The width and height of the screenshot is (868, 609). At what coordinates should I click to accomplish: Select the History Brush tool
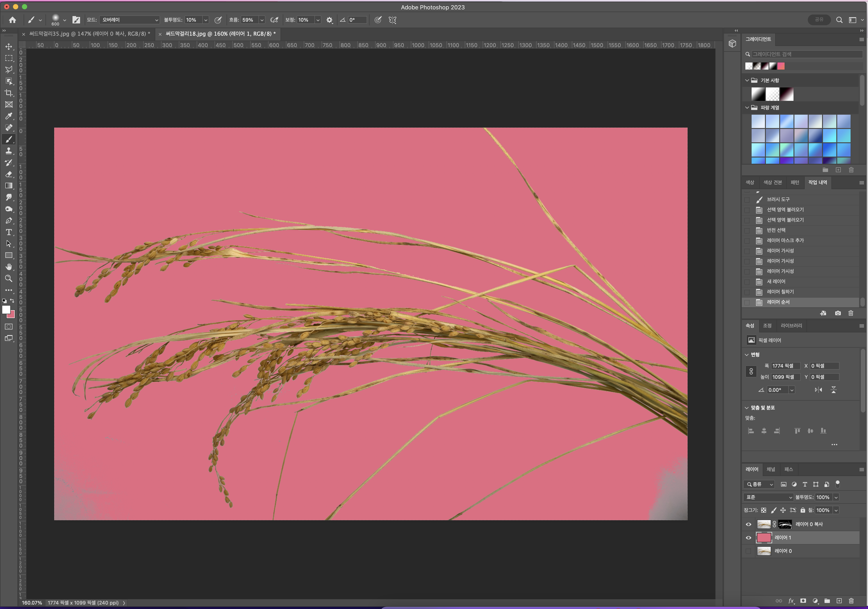point(9,163)
